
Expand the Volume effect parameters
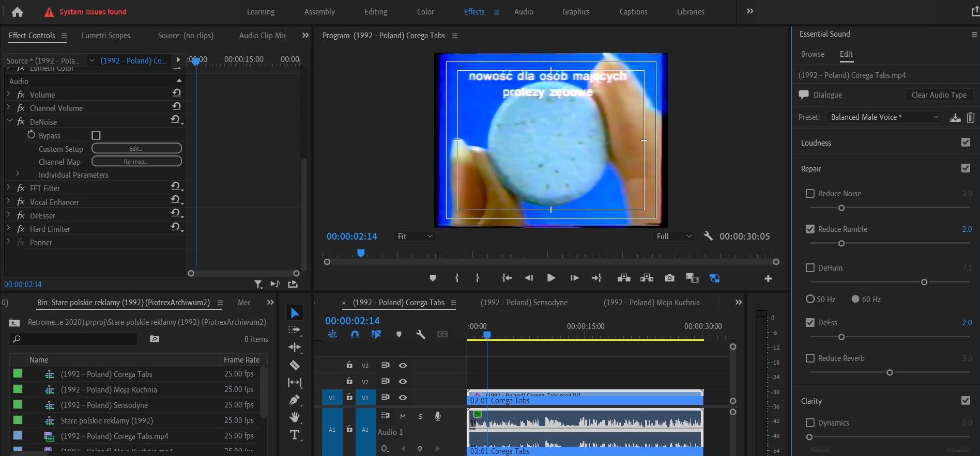click(x=9, y=94)
